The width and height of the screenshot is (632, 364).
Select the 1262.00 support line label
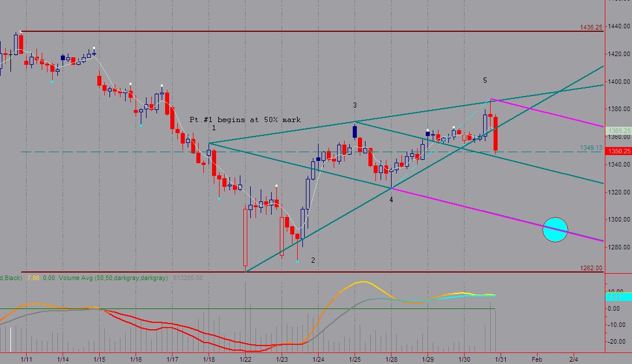[591, 268]
